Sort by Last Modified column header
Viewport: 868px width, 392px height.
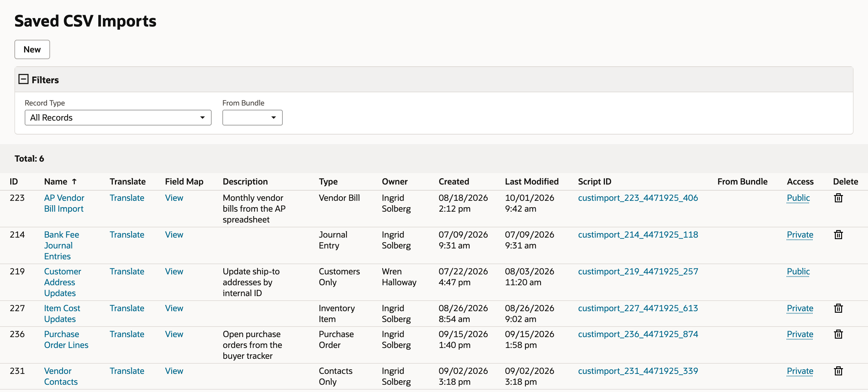click(531, 182)
